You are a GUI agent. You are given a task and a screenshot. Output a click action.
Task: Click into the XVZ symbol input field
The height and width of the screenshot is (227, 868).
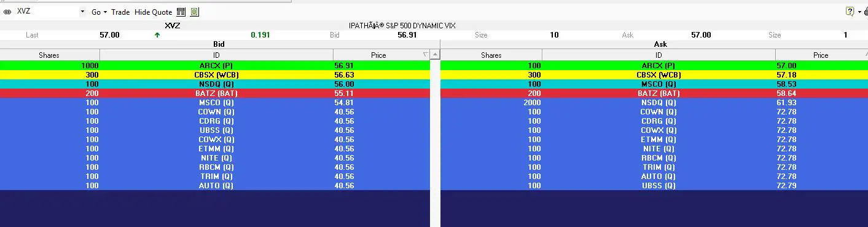47,12
